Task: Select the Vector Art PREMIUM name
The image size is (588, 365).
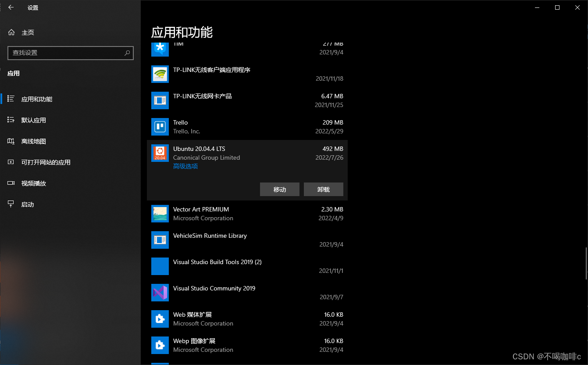Action: tap(201, 209)
